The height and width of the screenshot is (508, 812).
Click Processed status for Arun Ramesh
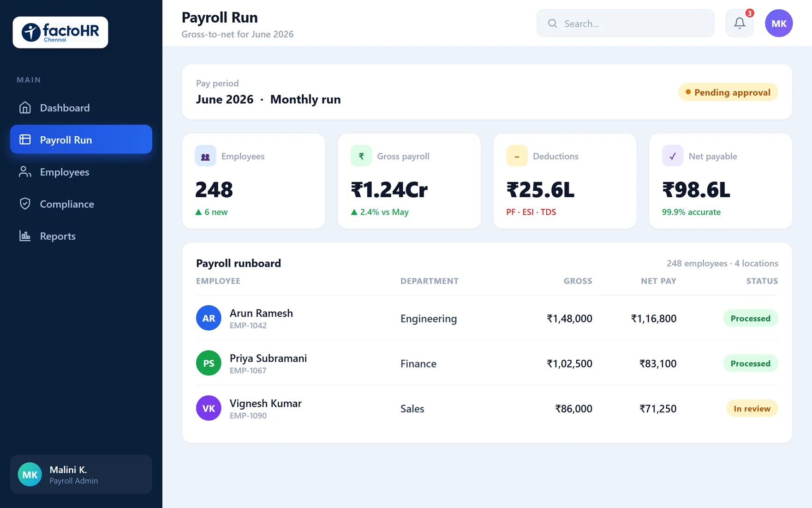(x=751, y=318)
